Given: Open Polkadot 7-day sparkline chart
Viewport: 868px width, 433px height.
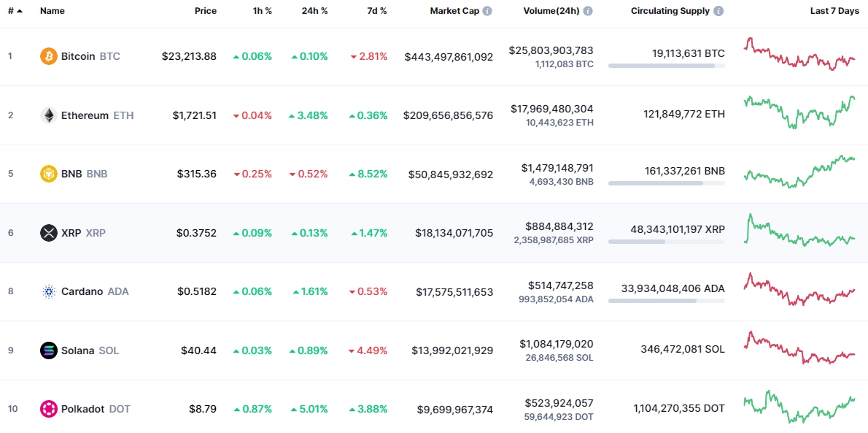Looking at the screenshot, I should [799, 407].
